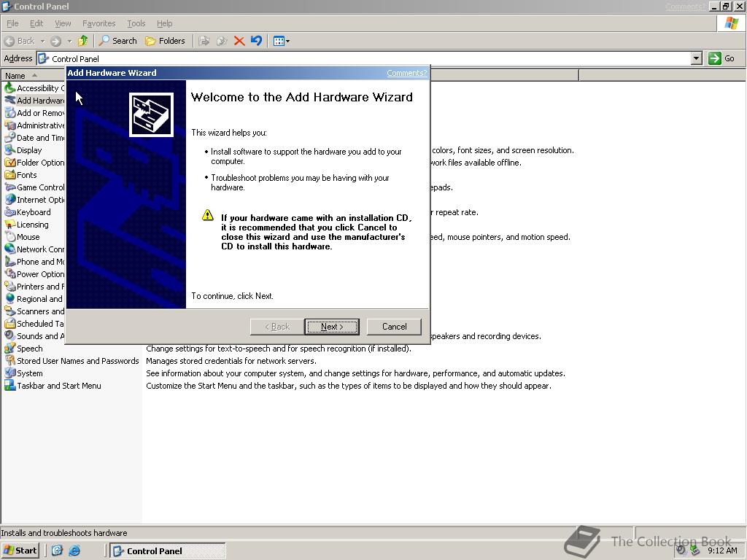Expand the Forward history dropdown arrow

click(x=69, y=41)
